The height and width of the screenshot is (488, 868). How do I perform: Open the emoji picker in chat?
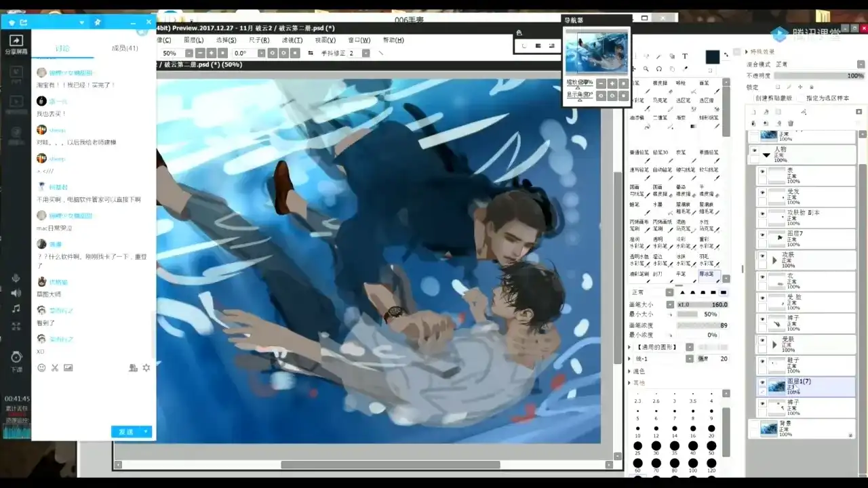coord(41,367)
